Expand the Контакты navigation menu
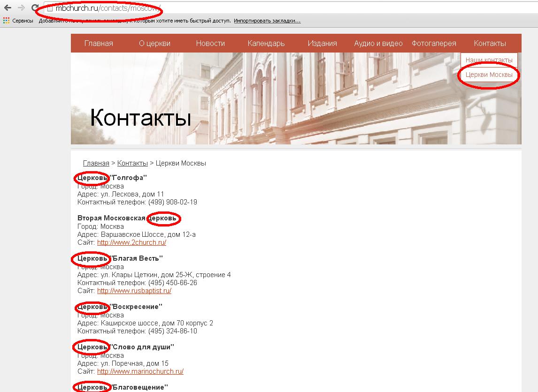538x392 pixels. point(490,43)
